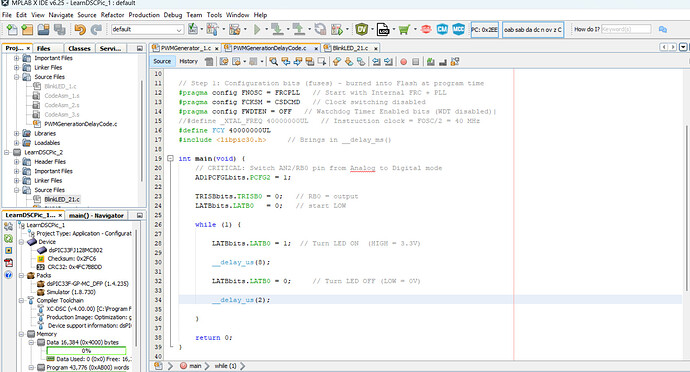Switch to the main() - Navigator tab

96,216
